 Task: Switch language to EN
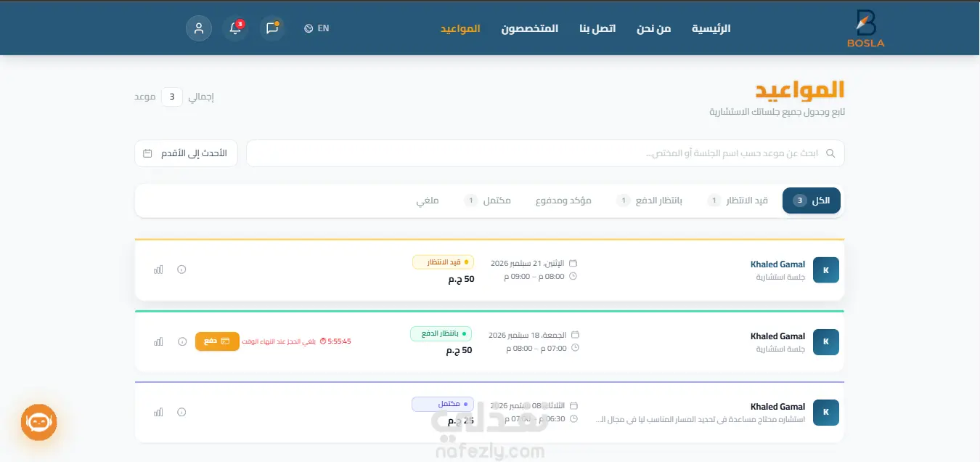click(317, 28)
